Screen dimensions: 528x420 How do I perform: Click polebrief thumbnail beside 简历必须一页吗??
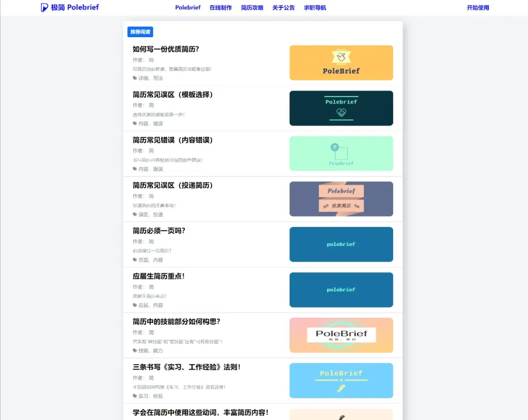click(x=341, y=244)
